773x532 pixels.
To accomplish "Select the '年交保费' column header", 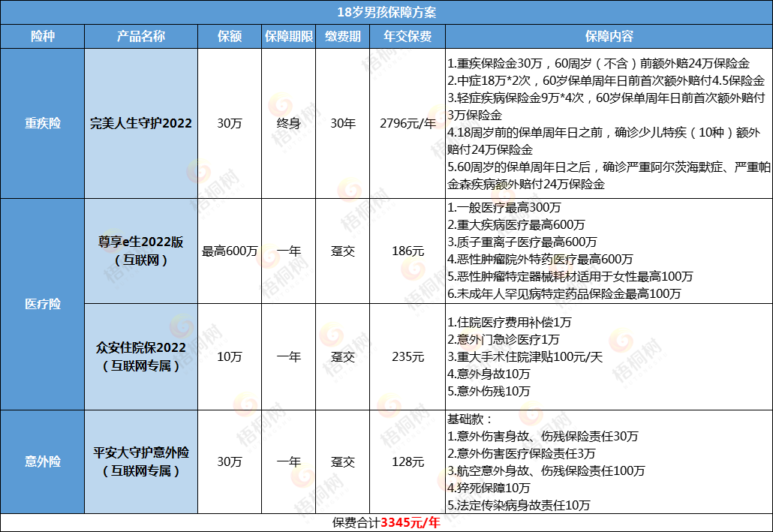I will 408,37.
